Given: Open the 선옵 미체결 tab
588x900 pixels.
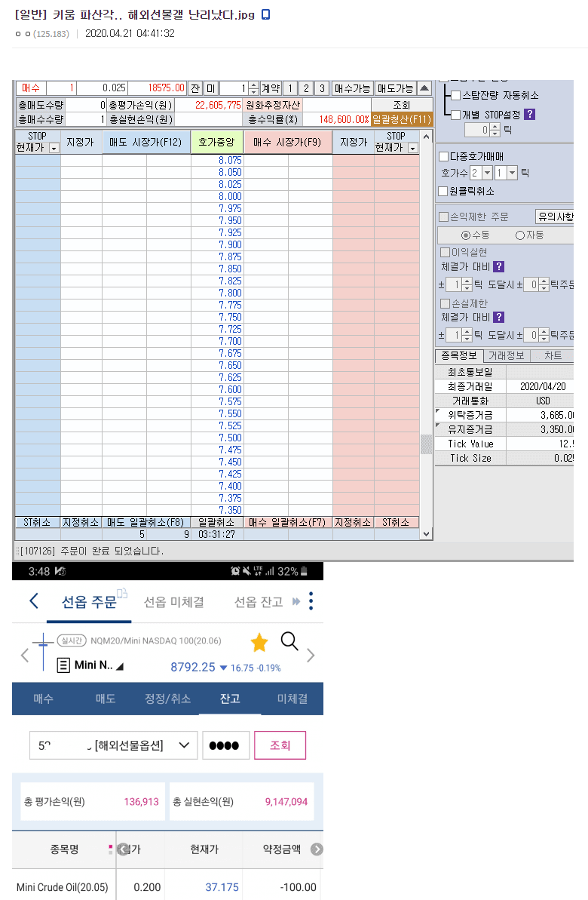Looking at the screenshot, I should pyautogui.click(x=174, y=601).
